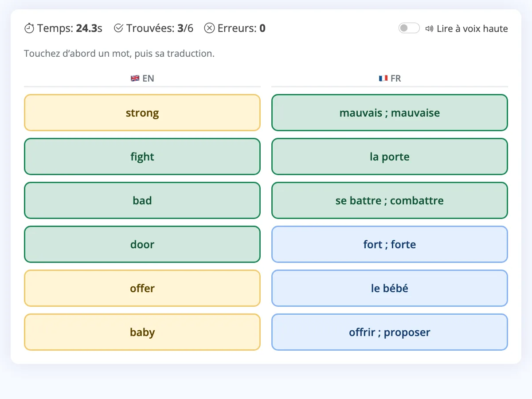Screen dimensions: 532x399
Task: Click the matched card 'se battre ; combattre'
Action: pos(390,200)
